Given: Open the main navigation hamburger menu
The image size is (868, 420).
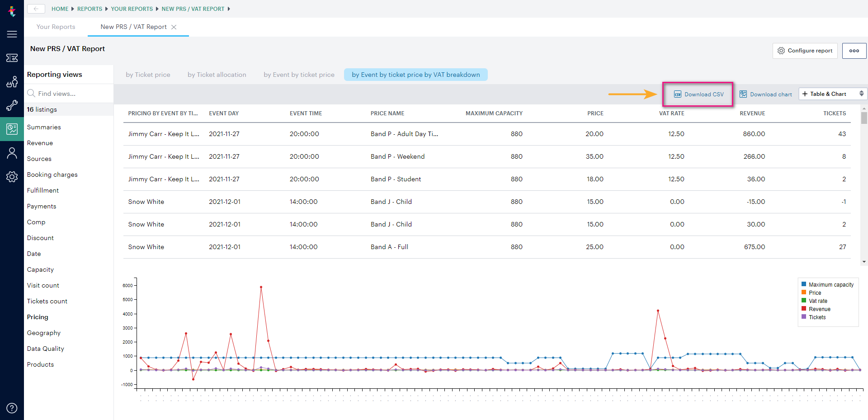Looking at the screenshot, I should [12, 34].
